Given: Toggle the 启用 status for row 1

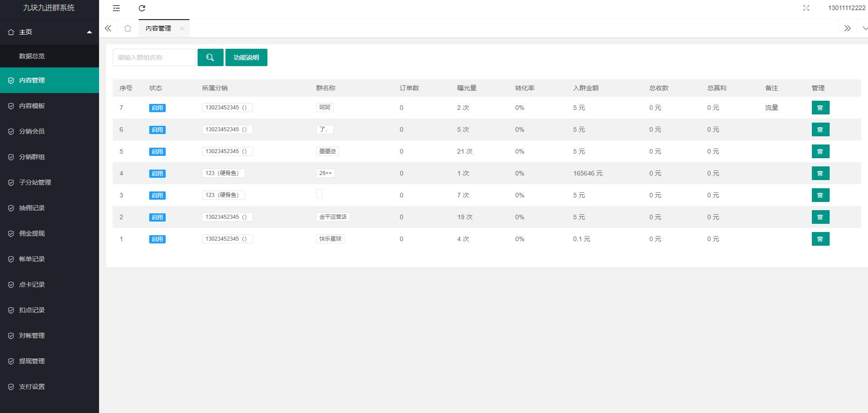Looking at the screenshot, I should coord(157,239).
